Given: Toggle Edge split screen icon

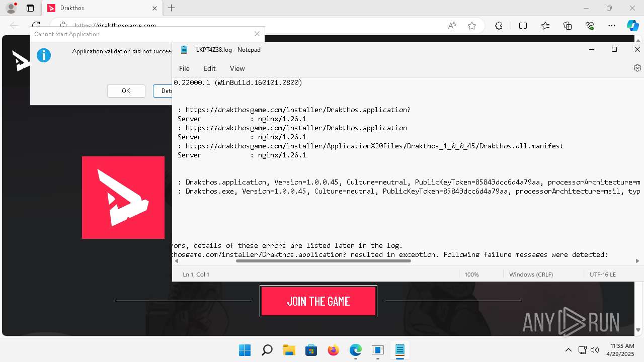Looking at the screenshot, I should (523, 26).
